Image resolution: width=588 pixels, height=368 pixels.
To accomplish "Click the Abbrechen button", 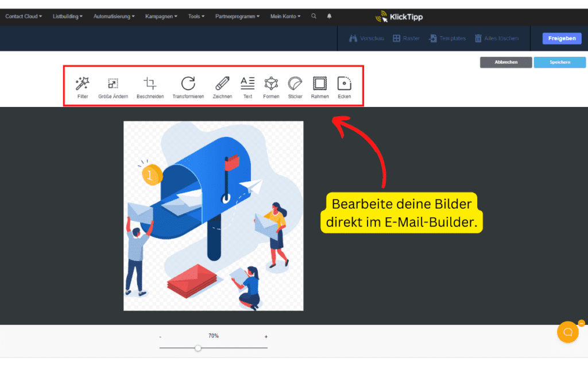I will pos(506,62).
